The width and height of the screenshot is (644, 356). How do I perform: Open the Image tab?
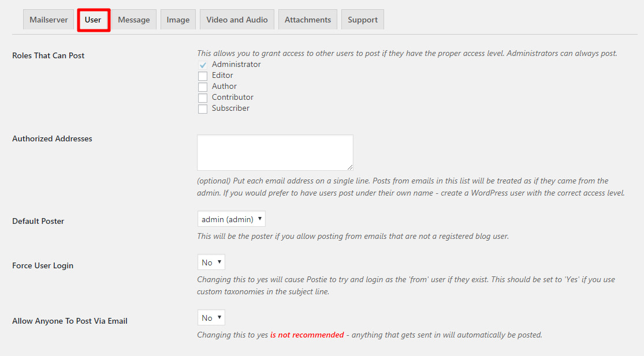tap(178, 19)
